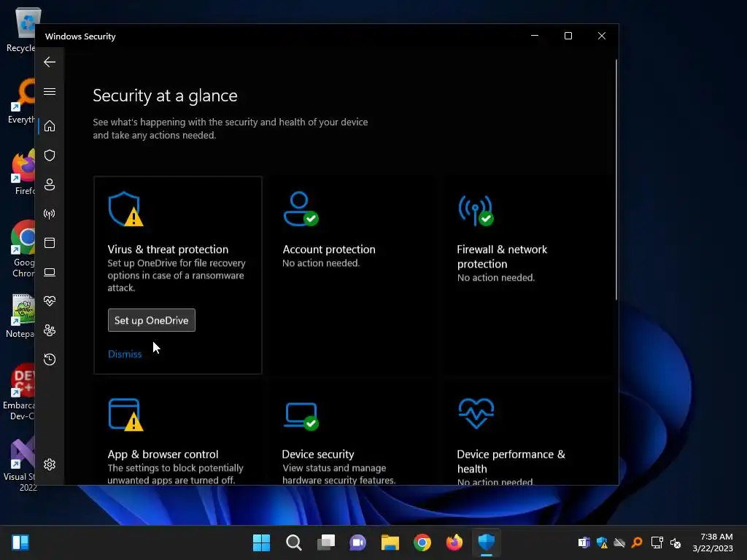Open Firewall & network protection heading

click(x=502, y=257)
